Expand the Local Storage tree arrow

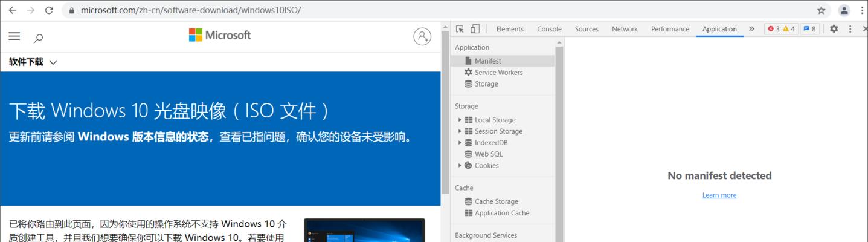click(460, 120)
